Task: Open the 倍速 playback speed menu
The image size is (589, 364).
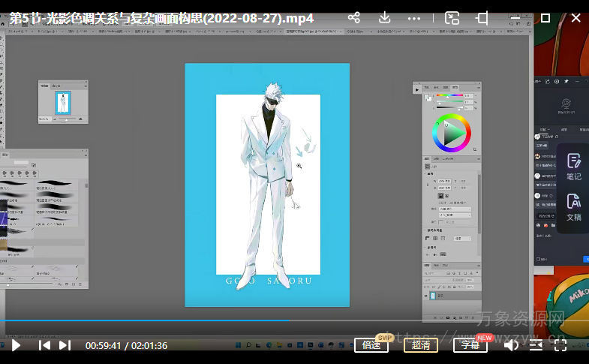Action: pyautogui.click(x=371, y=345)
